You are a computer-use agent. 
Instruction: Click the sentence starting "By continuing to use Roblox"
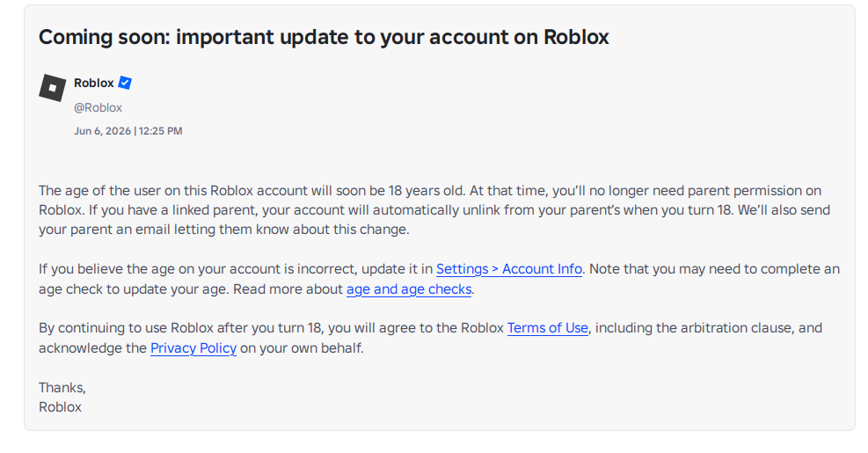click(430, 338)
